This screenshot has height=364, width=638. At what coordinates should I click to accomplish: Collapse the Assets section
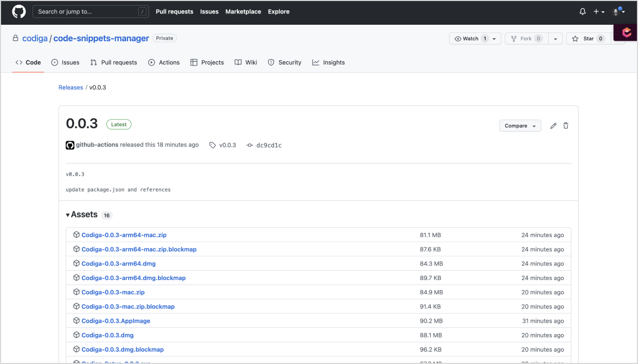[82, 214]
